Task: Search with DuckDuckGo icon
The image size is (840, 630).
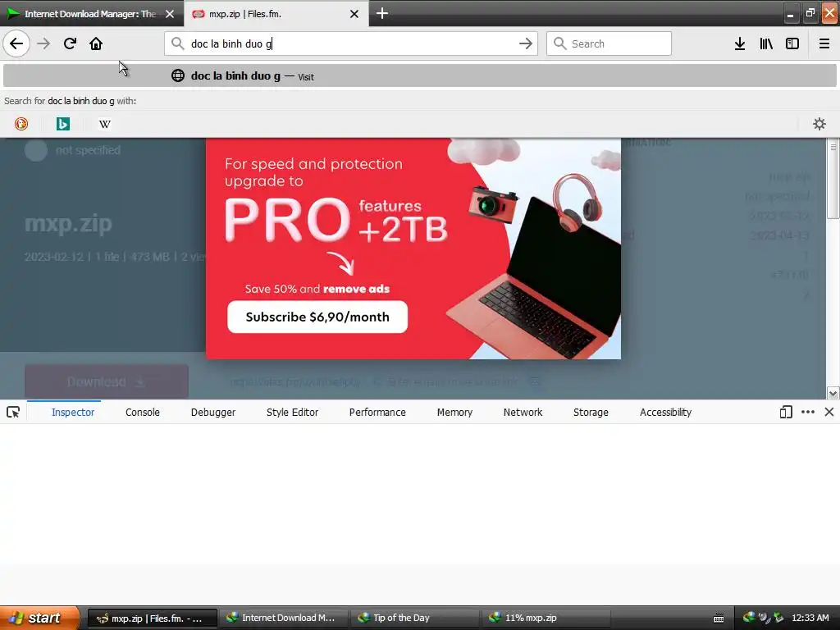Action: (21, 124)
